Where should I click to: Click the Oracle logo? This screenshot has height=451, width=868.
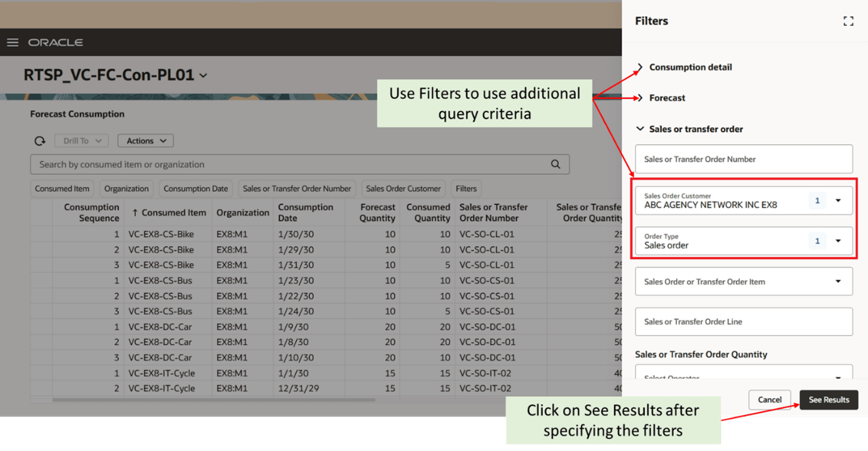click(55, 43)
